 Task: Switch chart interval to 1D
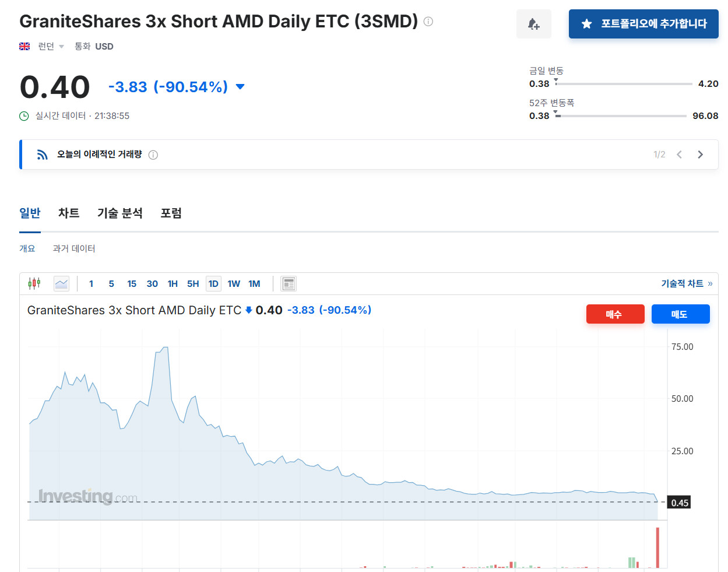click(213, 283)
